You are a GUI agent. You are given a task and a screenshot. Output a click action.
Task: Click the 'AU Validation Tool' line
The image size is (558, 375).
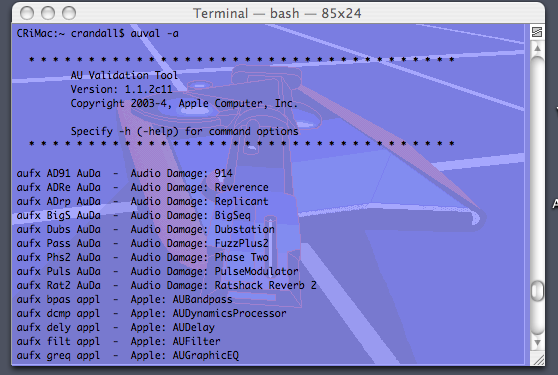click(124, 75)
